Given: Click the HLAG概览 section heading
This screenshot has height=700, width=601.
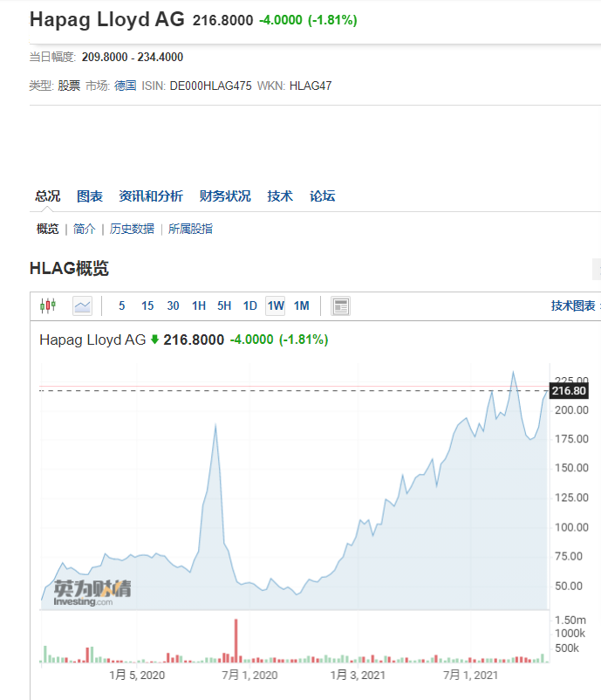Looking at the screenshot, I should 69,268.
